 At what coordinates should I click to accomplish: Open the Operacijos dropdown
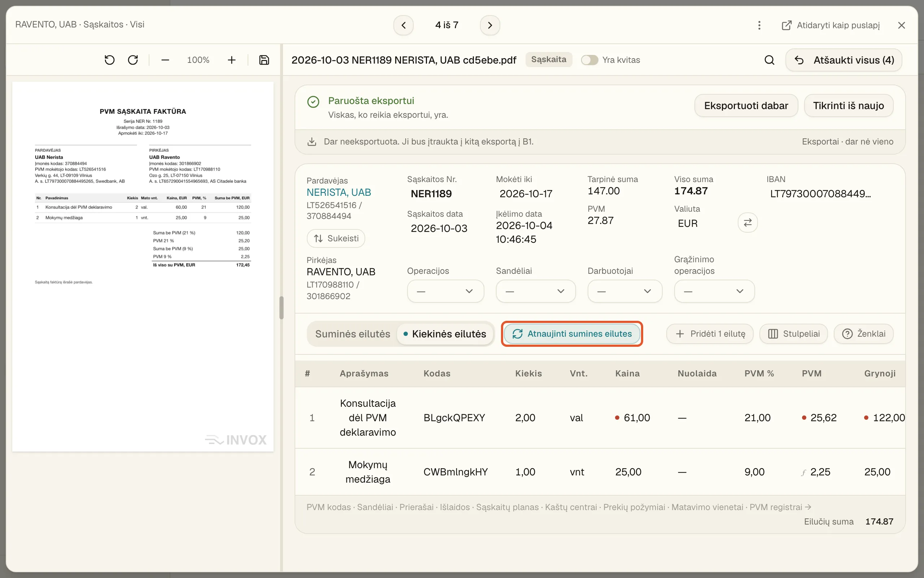pyautogui.click(x=446, y=291)
